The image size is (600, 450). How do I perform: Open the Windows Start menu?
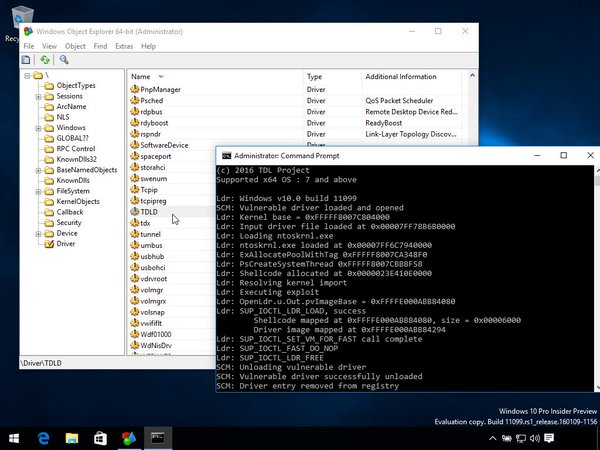coord(14,438)
